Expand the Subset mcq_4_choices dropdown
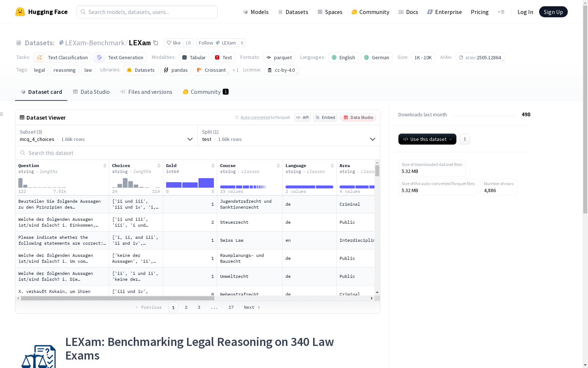This screenshot has height=368, width=588. [x=106, y=135]
